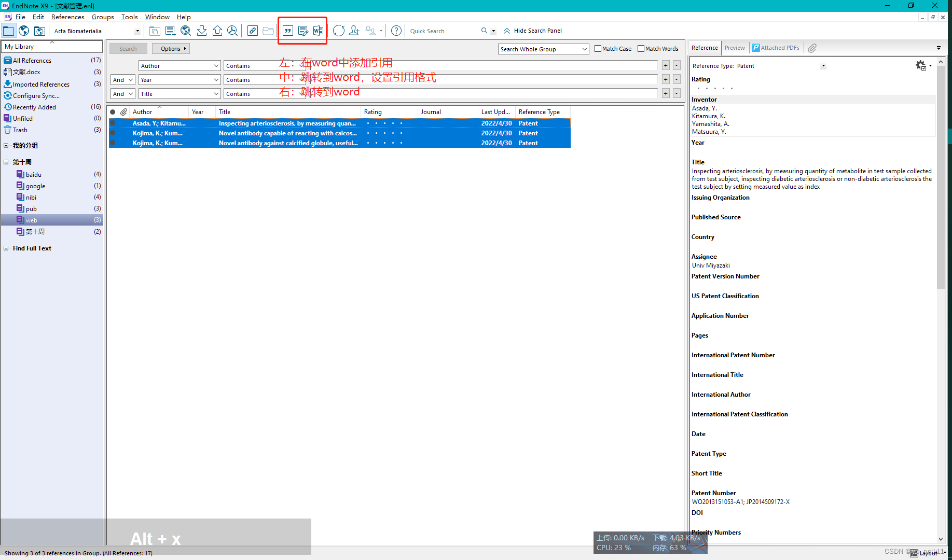The height and width of the screenshot is (560, 952).
Task: Click the paperclip column header icon
Action: 123,112
